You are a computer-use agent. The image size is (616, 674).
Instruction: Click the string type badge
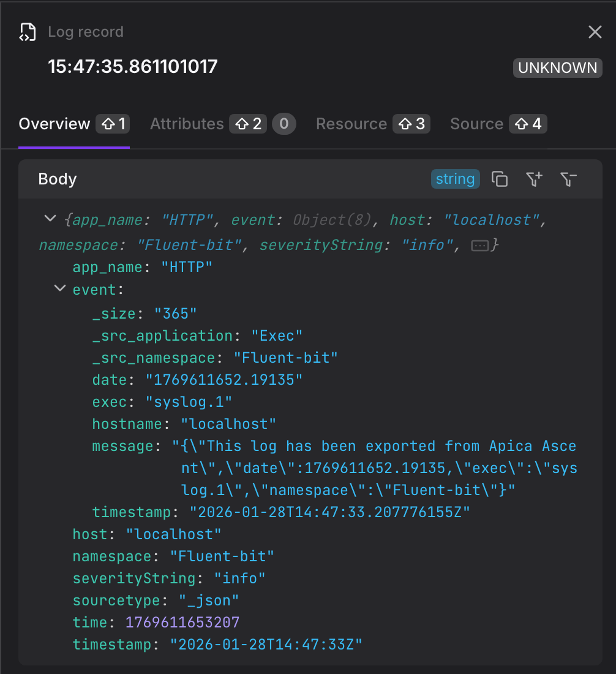455,179
